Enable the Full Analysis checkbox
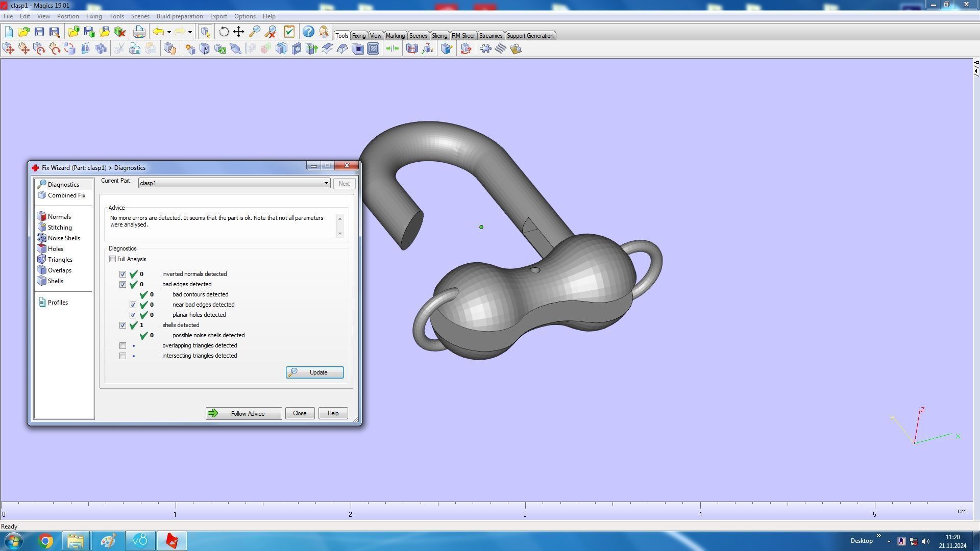980x551 pixels. (113, 259)
